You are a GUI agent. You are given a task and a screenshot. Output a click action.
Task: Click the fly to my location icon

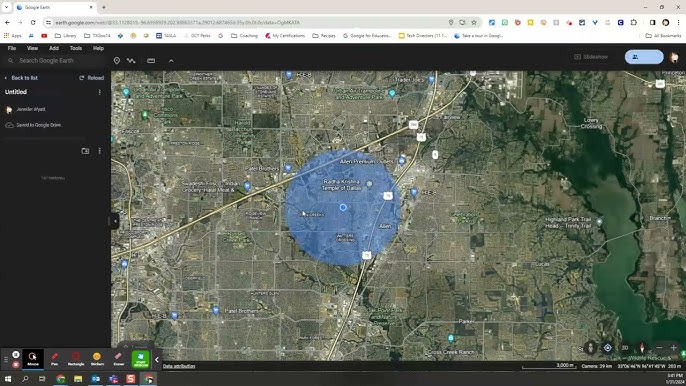click(x=608, y=348)
